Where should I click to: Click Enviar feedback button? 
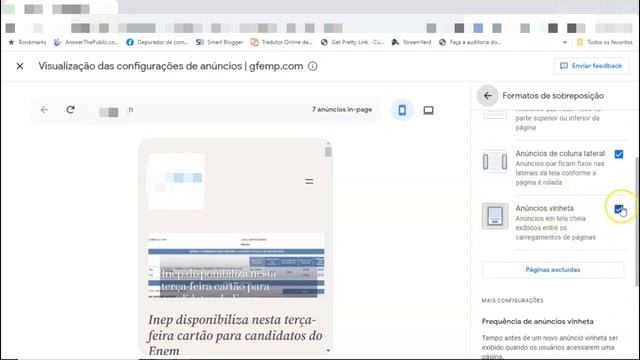(591, 66)
